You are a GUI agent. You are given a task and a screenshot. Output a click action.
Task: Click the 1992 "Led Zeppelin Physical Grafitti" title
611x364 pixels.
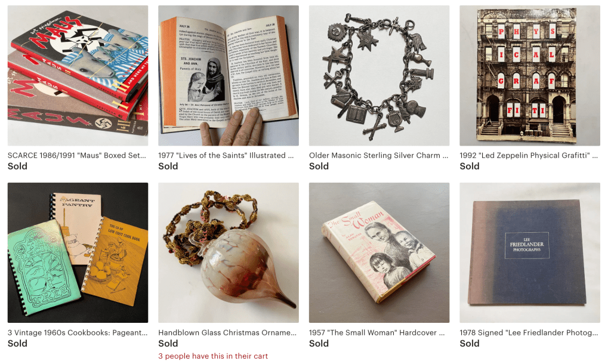click(x=529, y=155)
